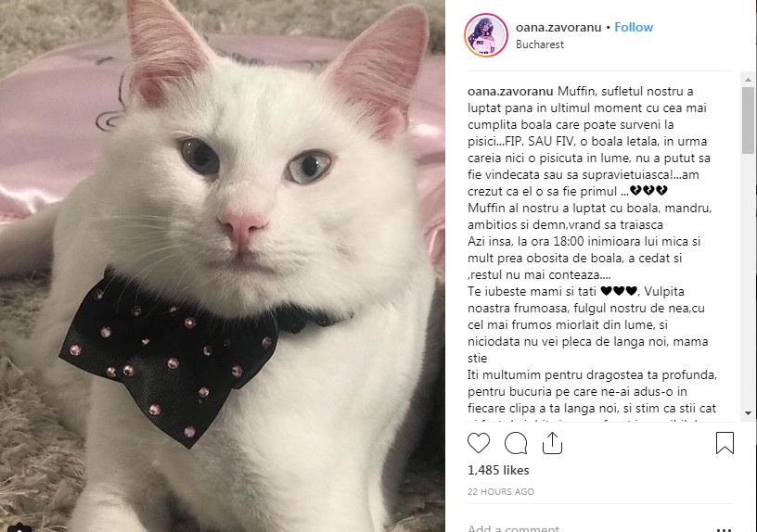Open the Bucharest location link
757x532 pixels.
pyautogui.click(x=539, y=44)
